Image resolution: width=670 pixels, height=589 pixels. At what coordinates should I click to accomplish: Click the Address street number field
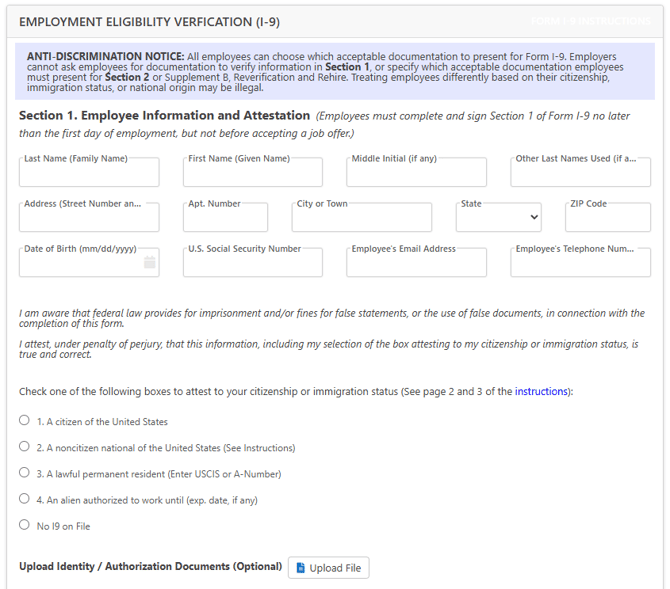89,218
